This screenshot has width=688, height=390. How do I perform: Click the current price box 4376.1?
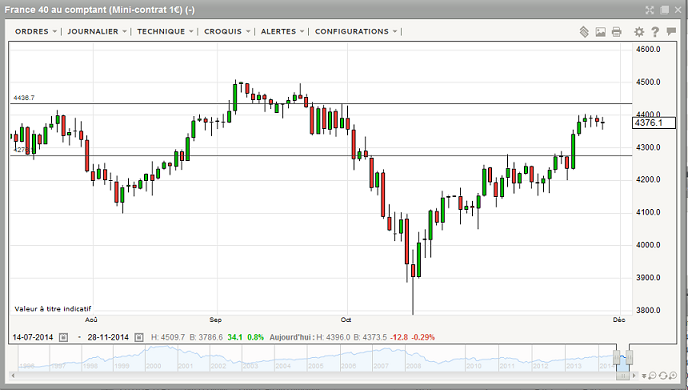coord(654,123)
